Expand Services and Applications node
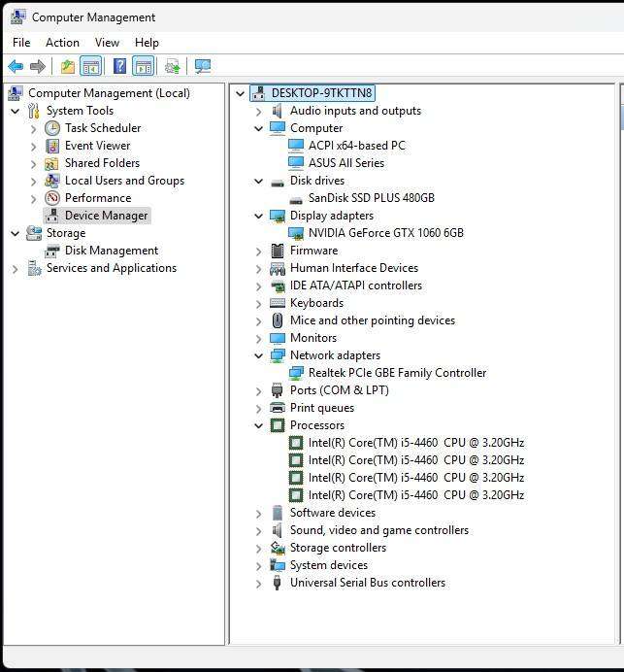 click(16, 268)
